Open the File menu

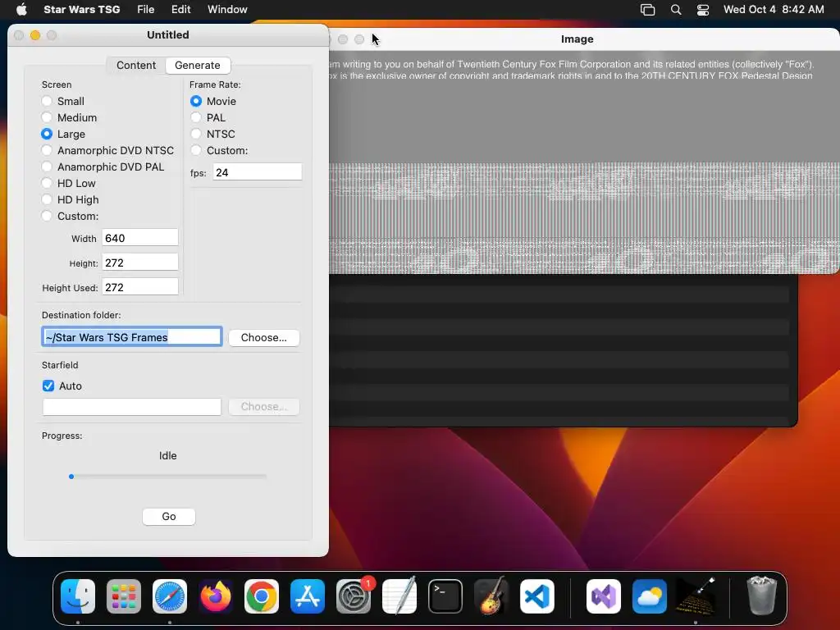[146, 9]
